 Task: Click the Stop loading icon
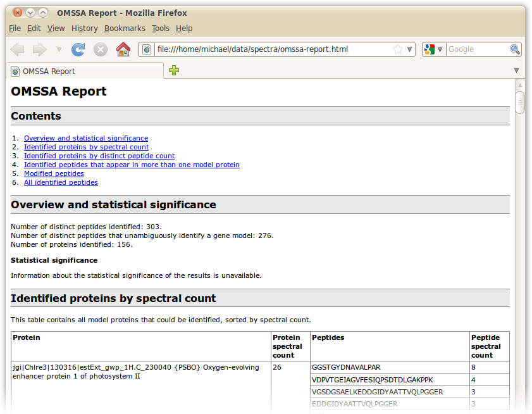(x=101, y=49)
